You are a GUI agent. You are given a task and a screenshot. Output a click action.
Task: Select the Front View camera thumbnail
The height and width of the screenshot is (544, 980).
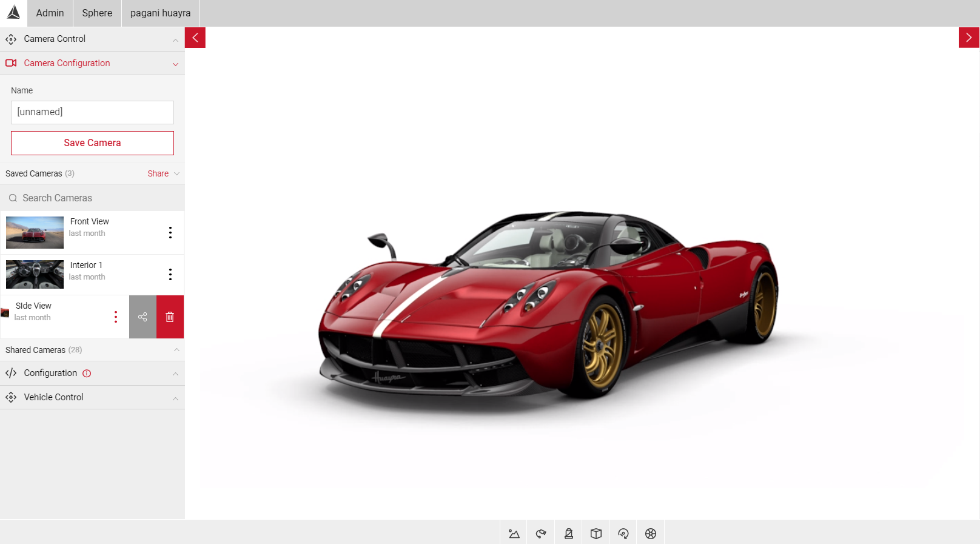click(35, 233)
